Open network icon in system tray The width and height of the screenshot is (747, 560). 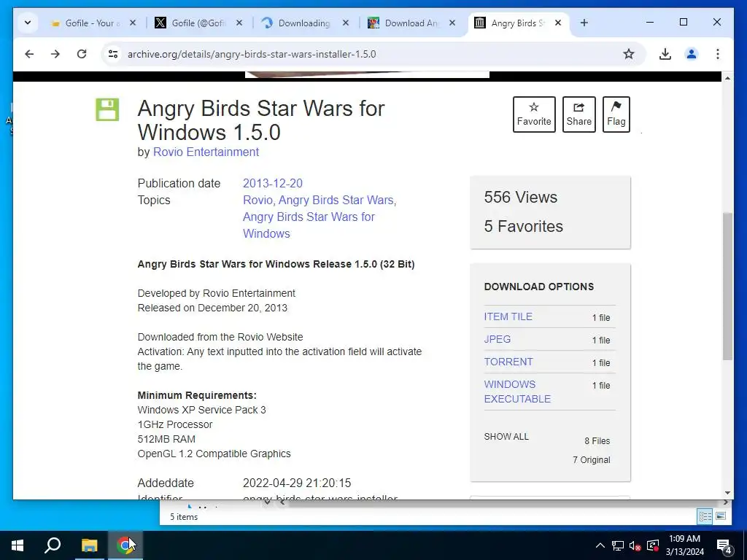618,545
